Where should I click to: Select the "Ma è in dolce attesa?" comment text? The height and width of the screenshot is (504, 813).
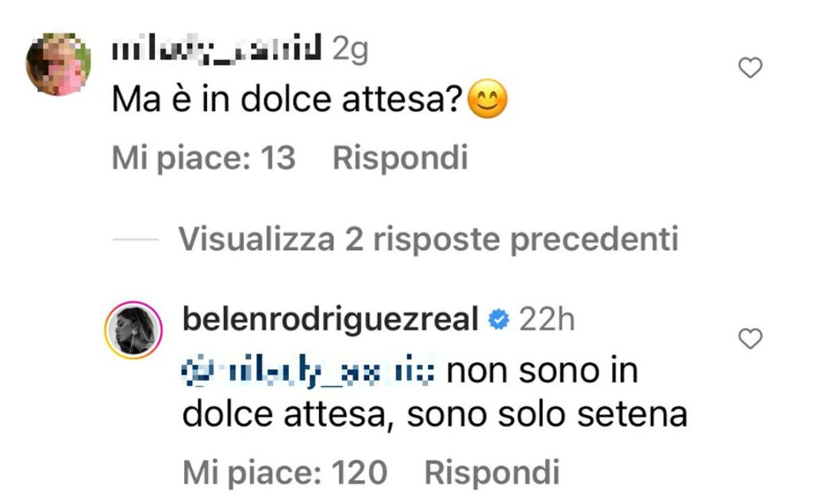click(x=287, y=103)
